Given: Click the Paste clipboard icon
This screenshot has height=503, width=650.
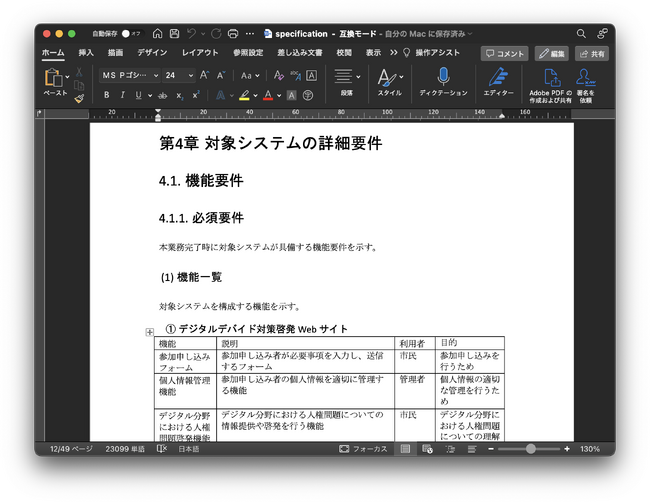Looking at the screenshot, I should tap(53, 77).
